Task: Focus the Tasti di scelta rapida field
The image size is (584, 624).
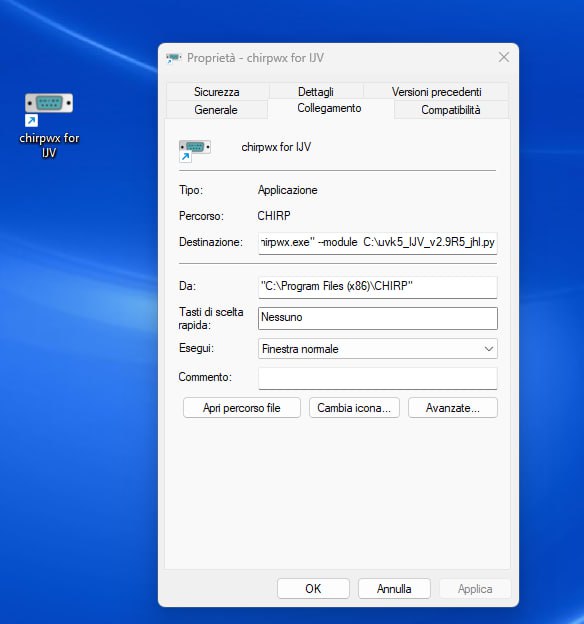Action: tap(377, 318)
